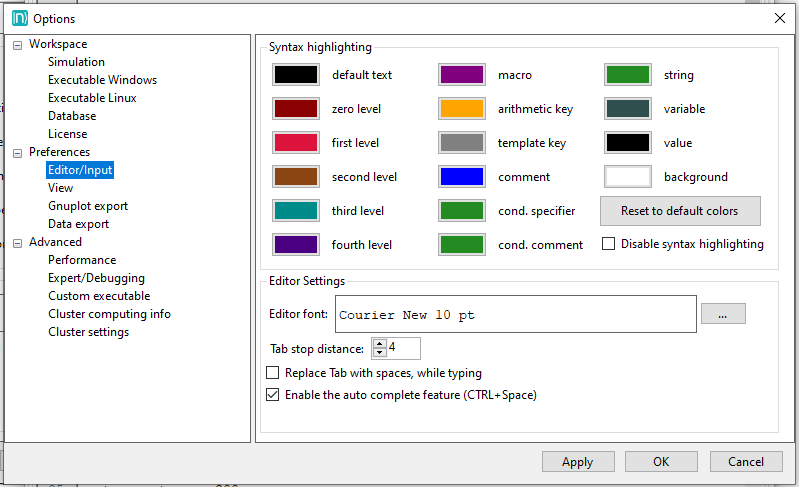Click Reset to default colors button
Screen dimensions: 799x487
coord(680,211)
